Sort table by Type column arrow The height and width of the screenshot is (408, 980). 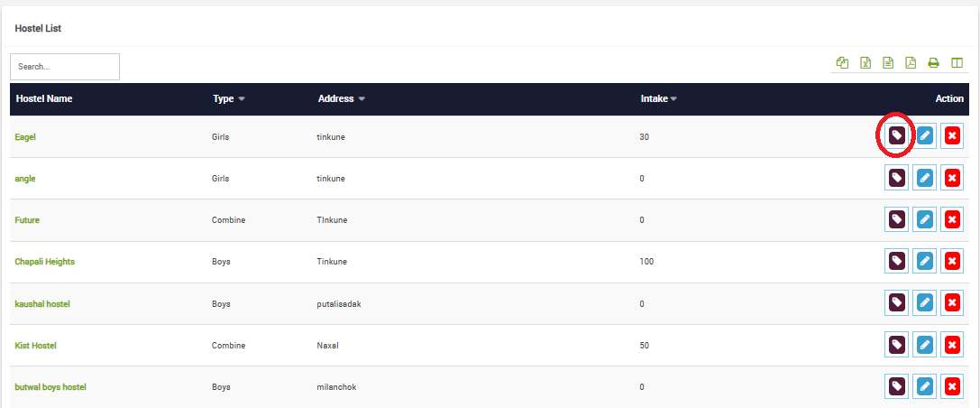[x=242, y=99]
